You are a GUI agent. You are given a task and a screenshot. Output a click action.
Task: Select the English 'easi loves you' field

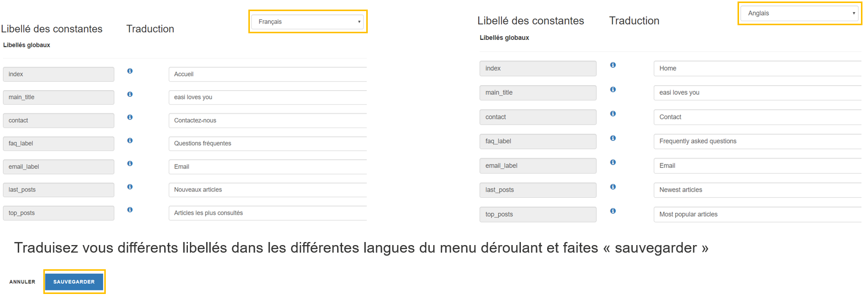(757, 93)
